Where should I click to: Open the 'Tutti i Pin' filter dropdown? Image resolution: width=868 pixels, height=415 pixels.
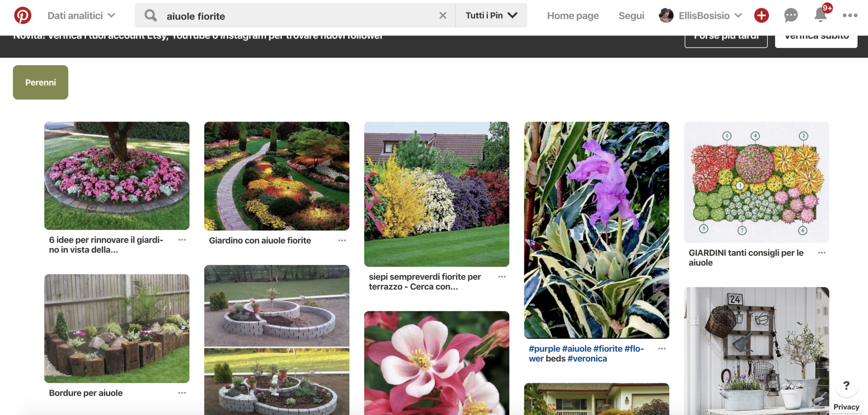click(x=491, y=16)
